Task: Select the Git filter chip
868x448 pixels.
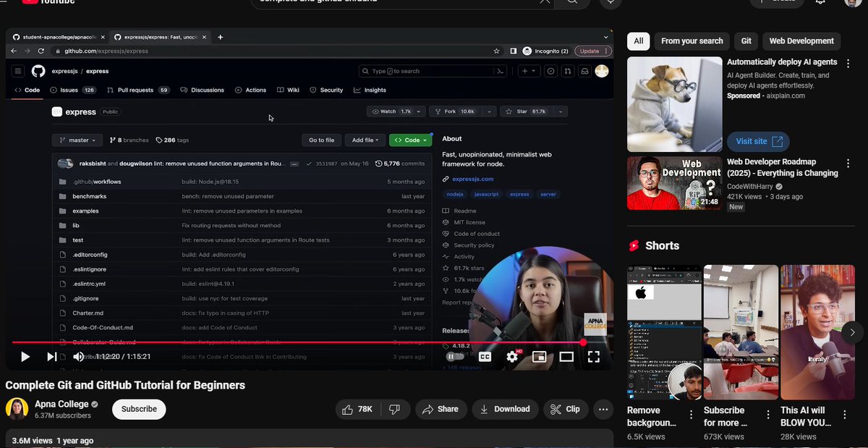Action: click(746, 41)
